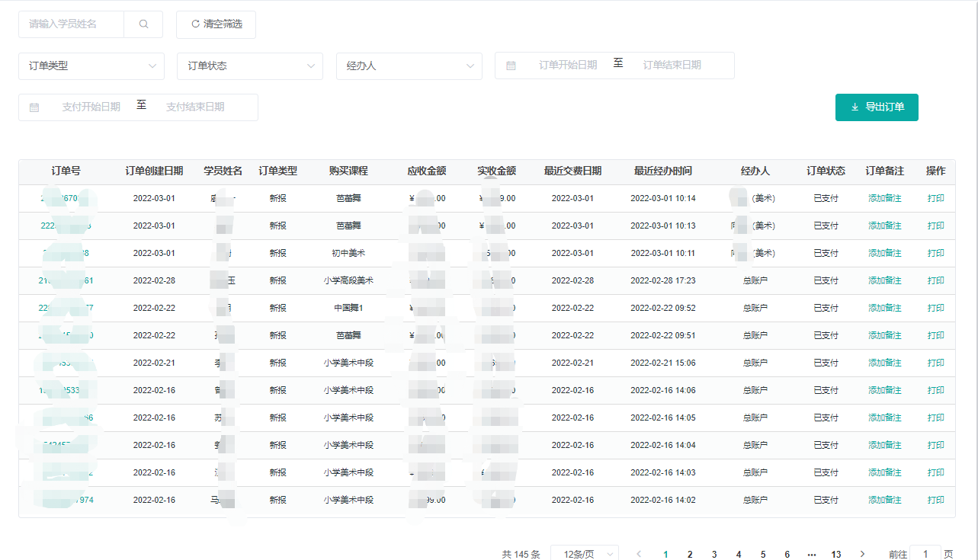
Task: Click 添加备注 for the 15:06 order
Action: 884,363
